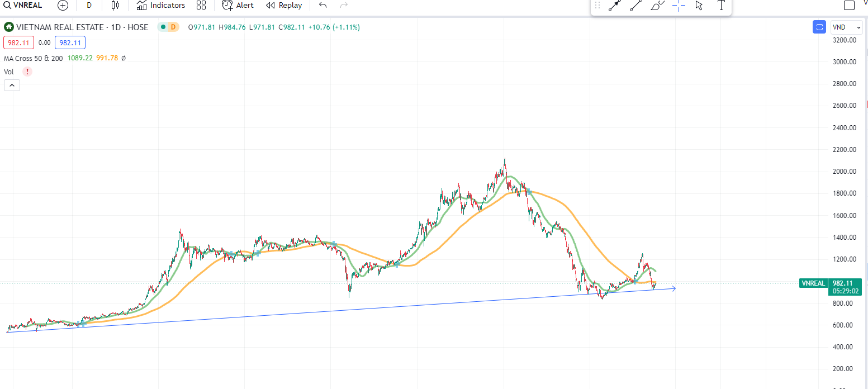Open the indicator templates grid icon
Image resolution: width=868 pixels, height=389 pixels.
[x=202, y=6]
